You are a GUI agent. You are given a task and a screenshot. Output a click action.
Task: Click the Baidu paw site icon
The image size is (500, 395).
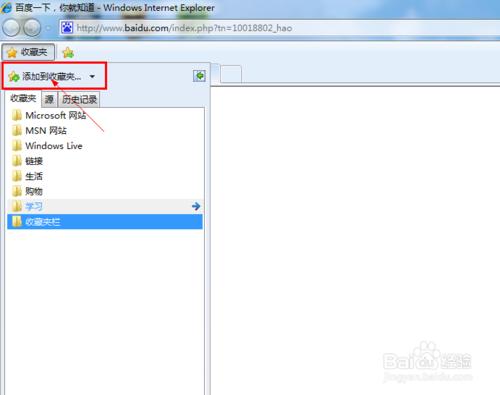coord(67,28)
